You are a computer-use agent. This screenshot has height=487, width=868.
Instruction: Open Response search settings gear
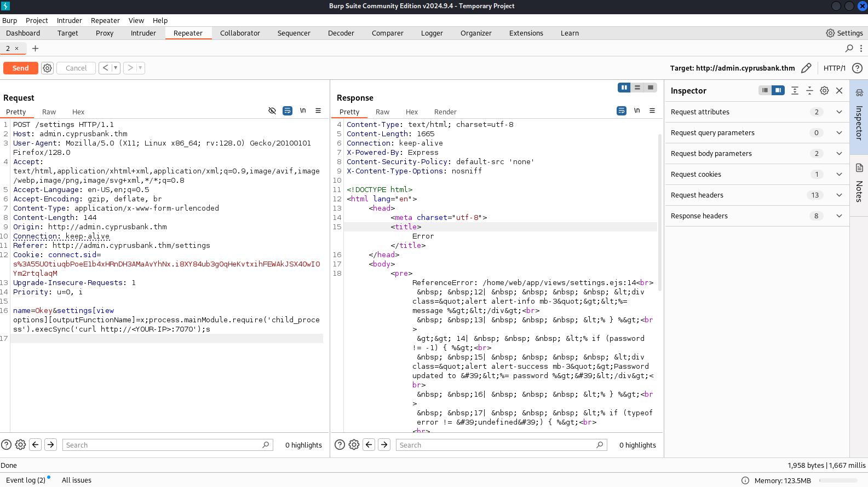coord(354,445)
